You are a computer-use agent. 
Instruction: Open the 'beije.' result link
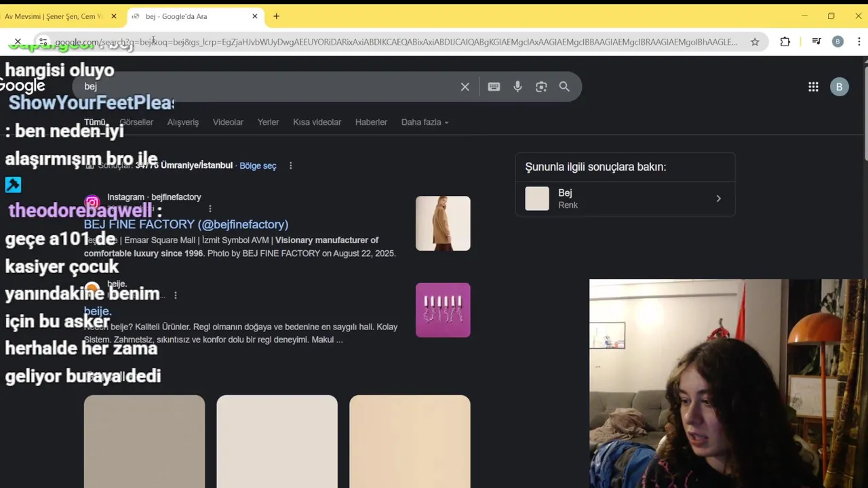[x=98, y=311]
